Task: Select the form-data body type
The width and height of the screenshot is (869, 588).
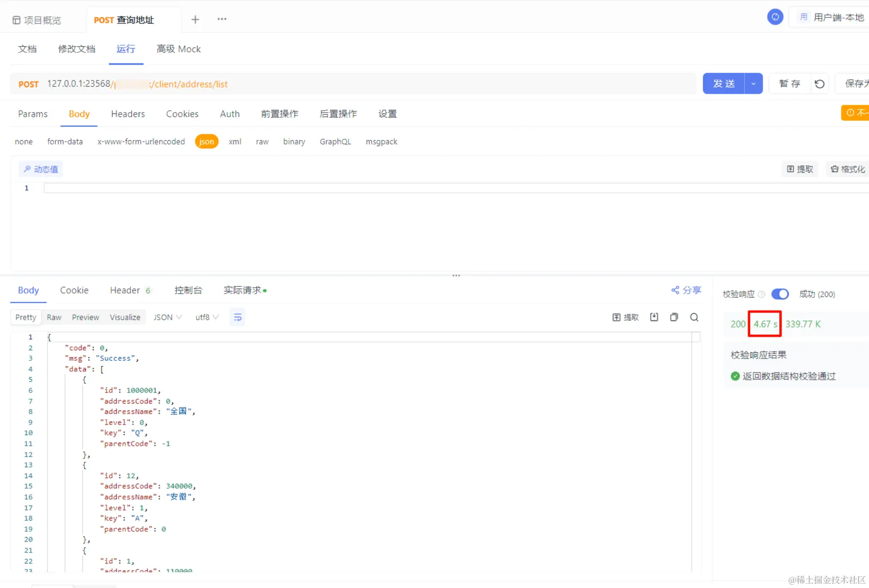Action: point(65,141)
